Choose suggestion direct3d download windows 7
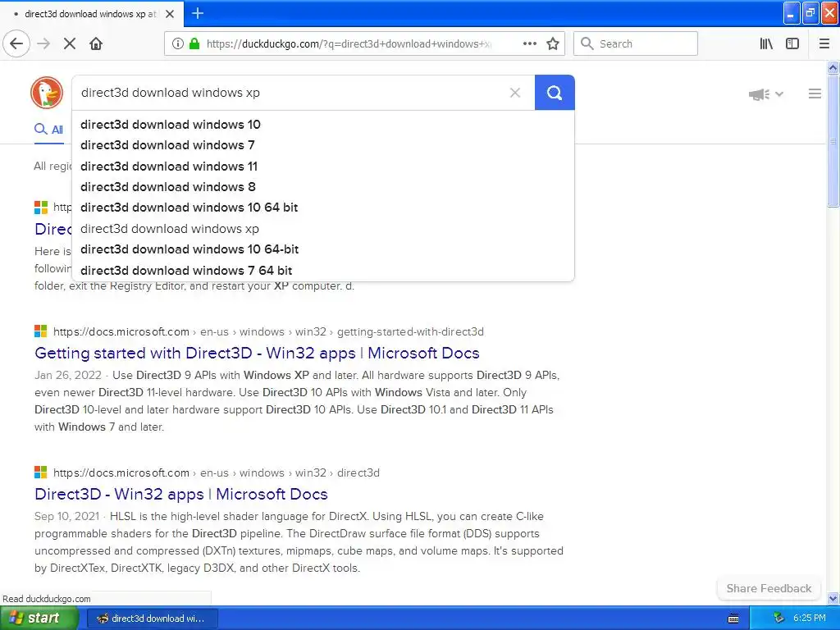This screenshot has height=630, width=840. point(323,145)
